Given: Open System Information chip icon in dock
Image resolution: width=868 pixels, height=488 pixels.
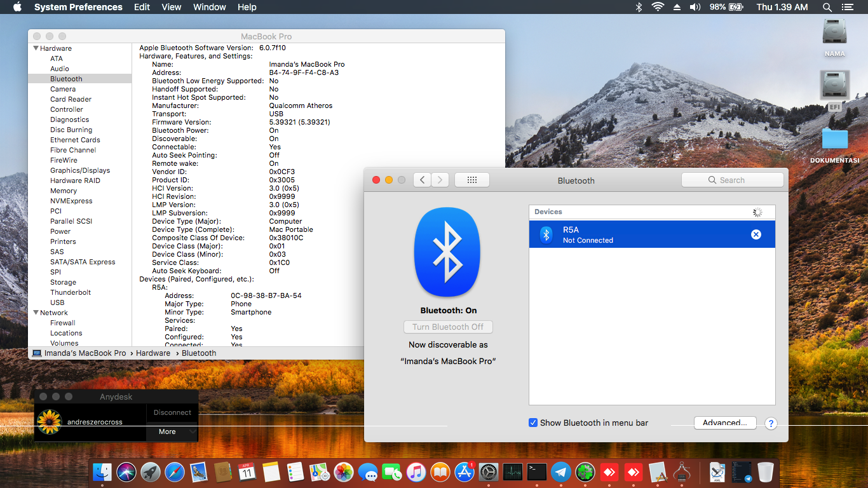Looking at the screenshot, I should [x=682, y=471].
